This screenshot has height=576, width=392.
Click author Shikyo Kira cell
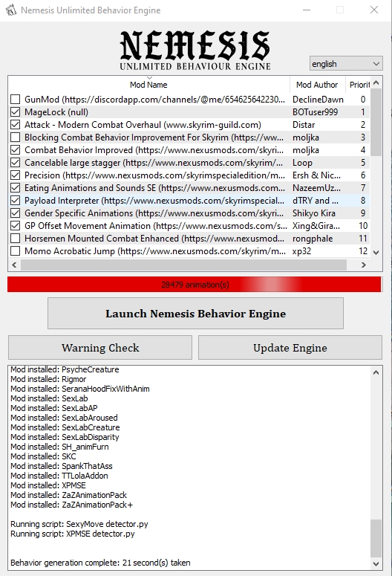(314, 213)
